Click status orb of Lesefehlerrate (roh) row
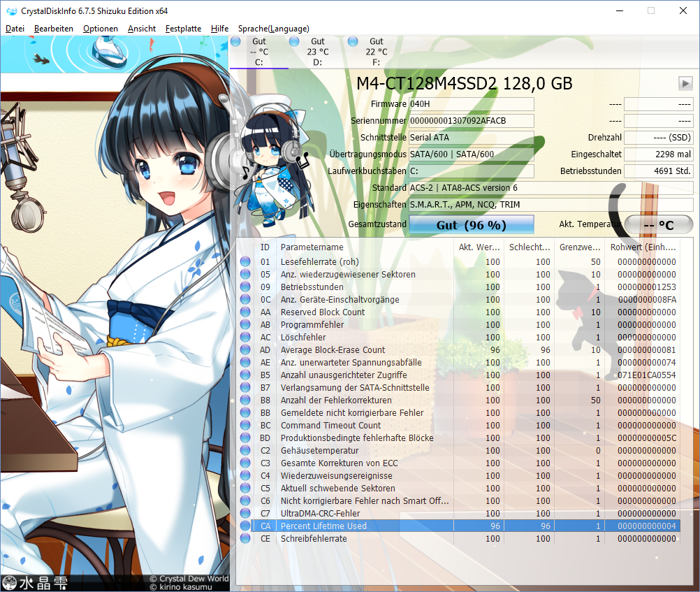 [x=245, y=261]
